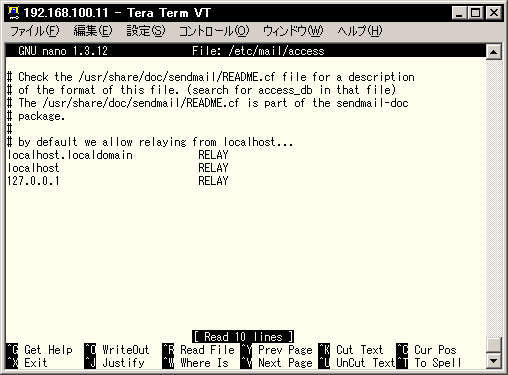Click the 'Cut Text' shortcut label
Screen dimensions: 508x375
(360, 350)
